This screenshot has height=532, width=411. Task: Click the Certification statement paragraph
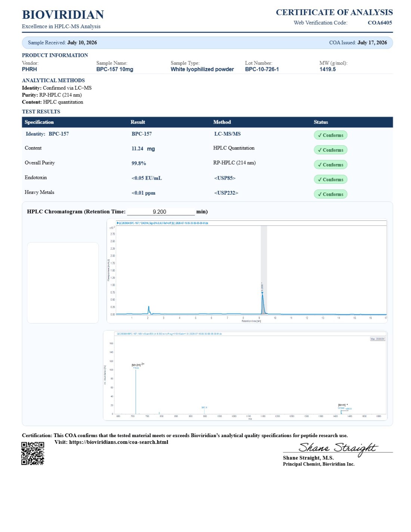[185, 436]
